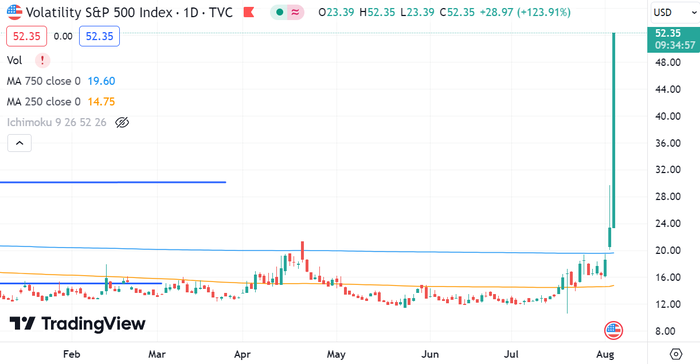Image resolution: width=700 pixels, height=364 pixels.
Task: Open the Volatility S&P 500 Index symbol title
Action: [x=129, y=12]
